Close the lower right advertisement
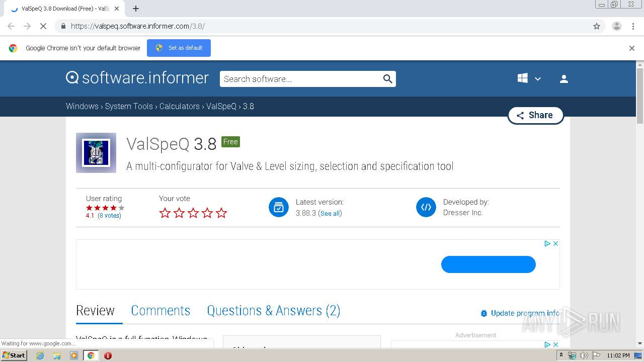The image size is (644, 362). (x=555, y=344)
